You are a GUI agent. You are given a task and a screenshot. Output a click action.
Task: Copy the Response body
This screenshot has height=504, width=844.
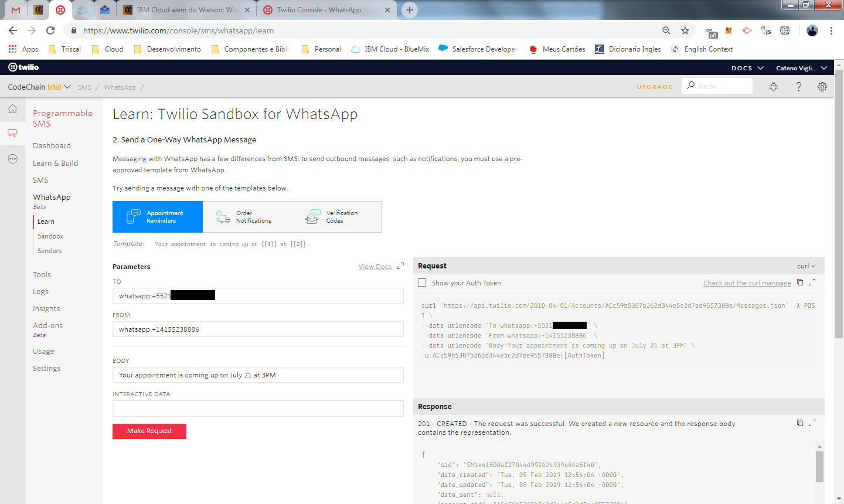(800, 423)
